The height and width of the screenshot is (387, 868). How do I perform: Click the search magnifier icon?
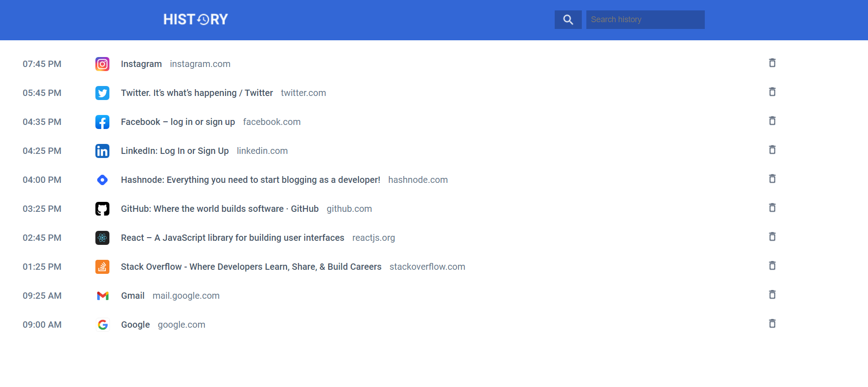pos(568,19)
